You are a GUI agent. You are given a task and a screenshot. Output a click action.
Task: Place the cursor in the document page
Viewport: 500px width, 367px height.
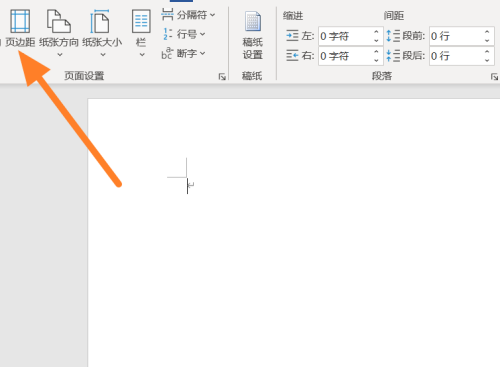coord(293,233)
